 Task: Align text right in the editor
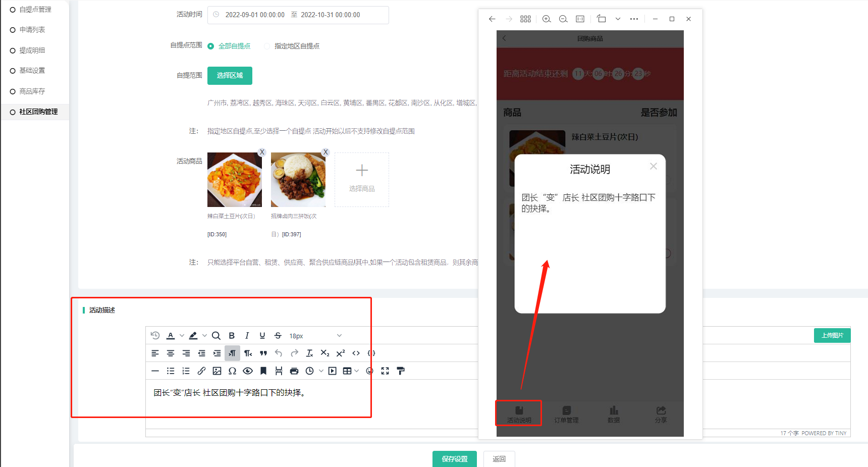pyautogui.click(x=186, y=353)
